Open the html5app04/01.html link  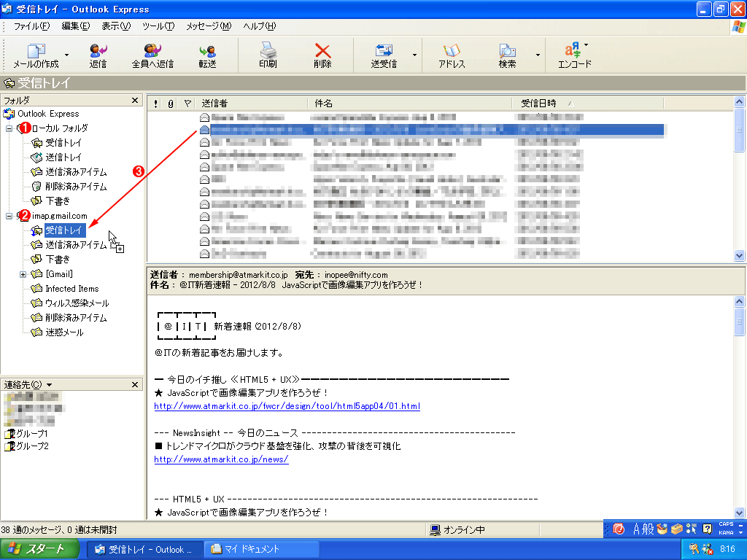pos(287,406)
